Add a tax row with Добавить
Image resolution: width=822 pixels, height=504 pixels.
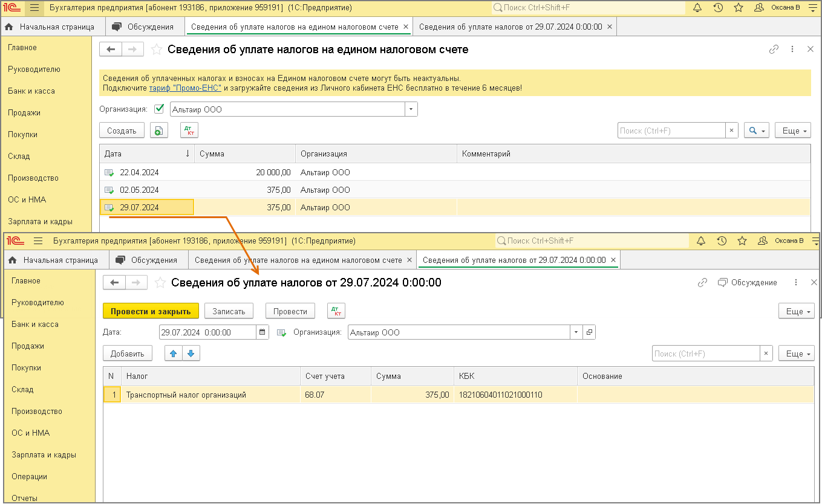pyautogui.click(x=128, y=354)
